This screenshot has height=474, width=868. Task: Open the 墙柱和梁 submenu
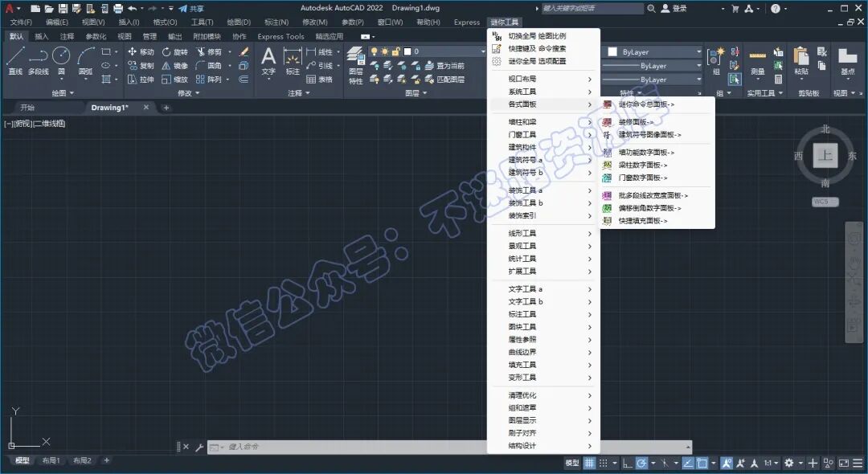point(542,121)
